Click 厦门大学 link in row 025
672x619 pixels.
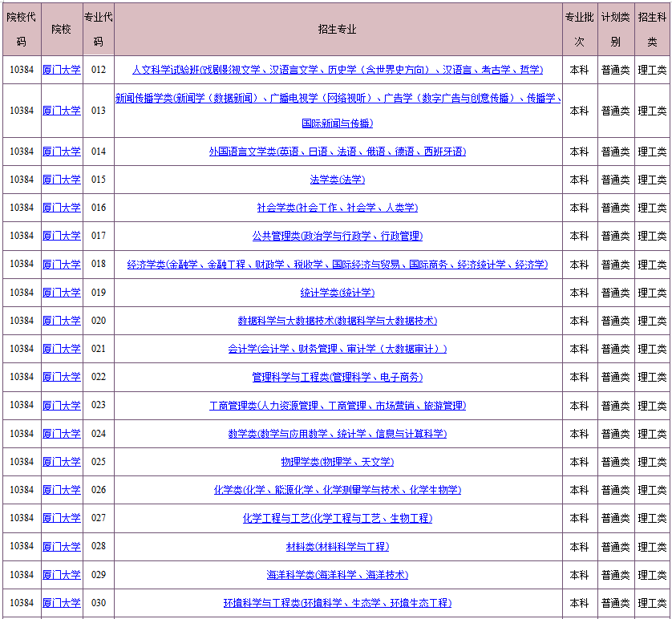pyautogui.click(x=62, y=462)
